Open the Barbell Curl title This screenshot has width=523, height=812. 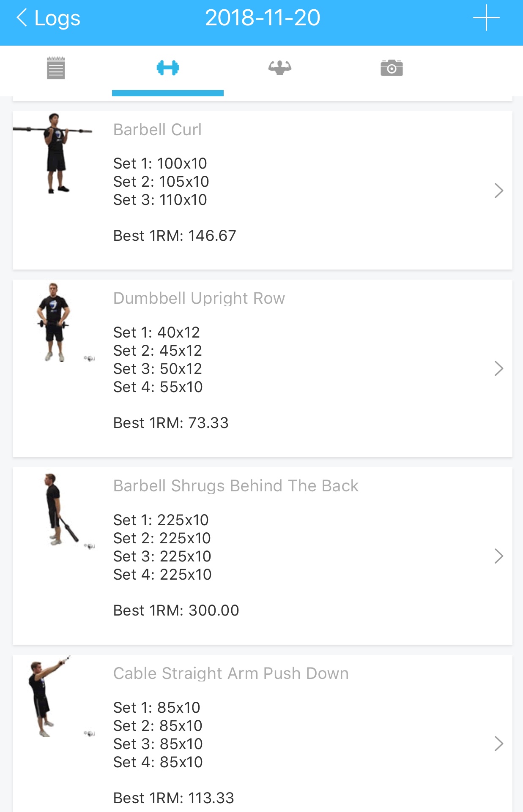point(157,130)
